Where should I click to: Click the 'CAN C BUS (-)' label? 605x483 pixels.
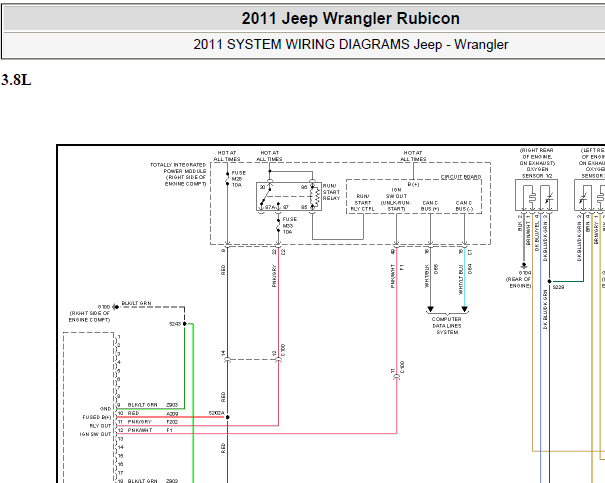464,206
